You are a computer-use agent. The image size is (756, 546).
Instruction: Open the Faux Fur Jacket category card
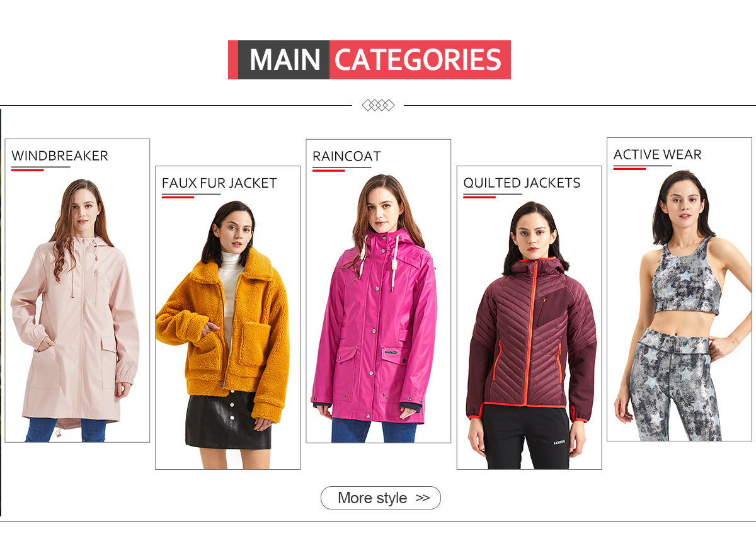tap(227, 317)
